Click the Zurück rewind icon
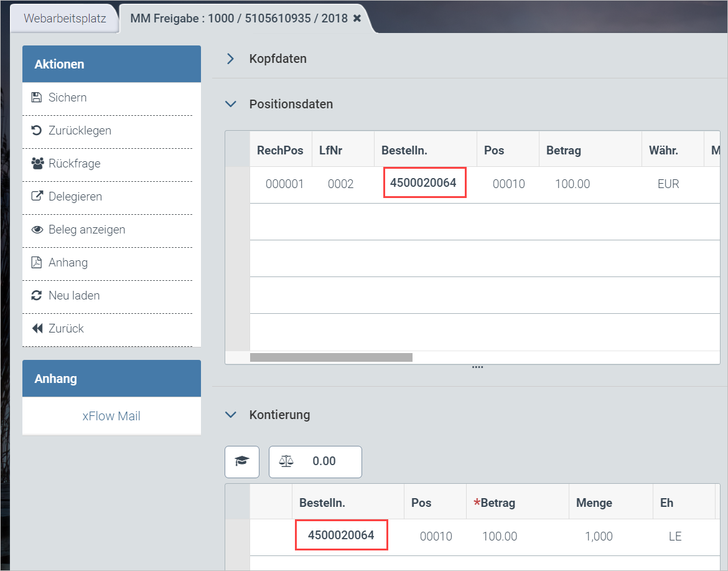This screenshot has width=728, height=571. click(x=37, y=329)
